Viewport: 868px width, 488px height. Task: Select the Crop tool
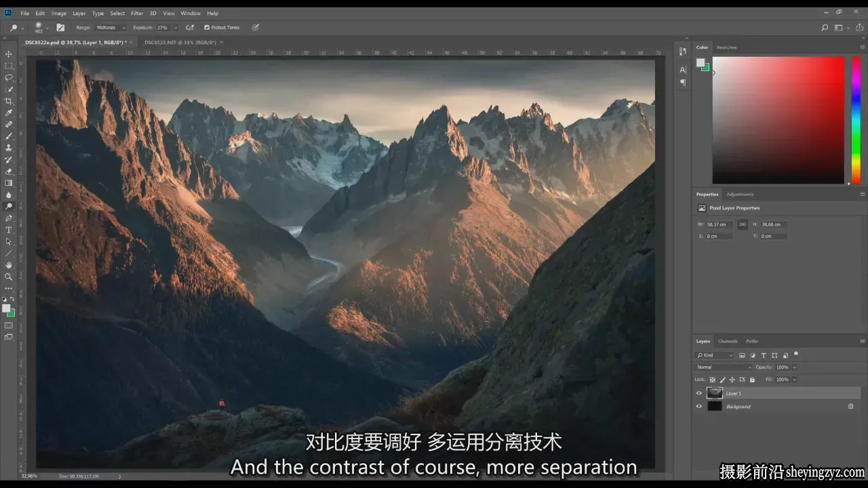point(9,101)
